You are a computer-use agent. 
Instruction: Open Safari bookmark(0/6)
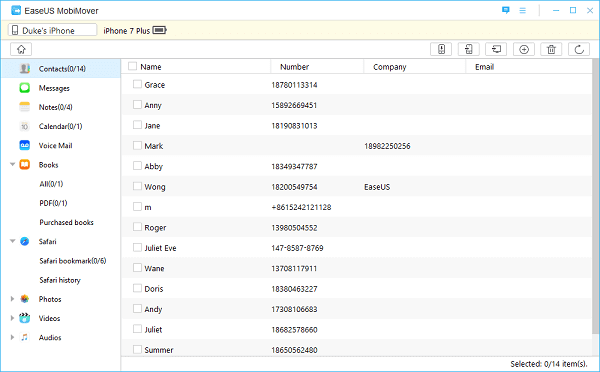tap(73, 261)
